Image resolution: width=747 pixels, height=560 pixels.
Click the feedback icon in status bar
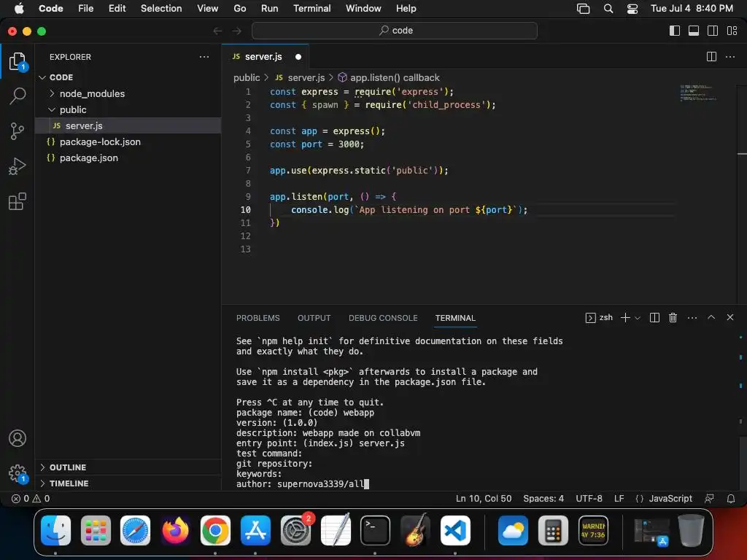(709, 499)
